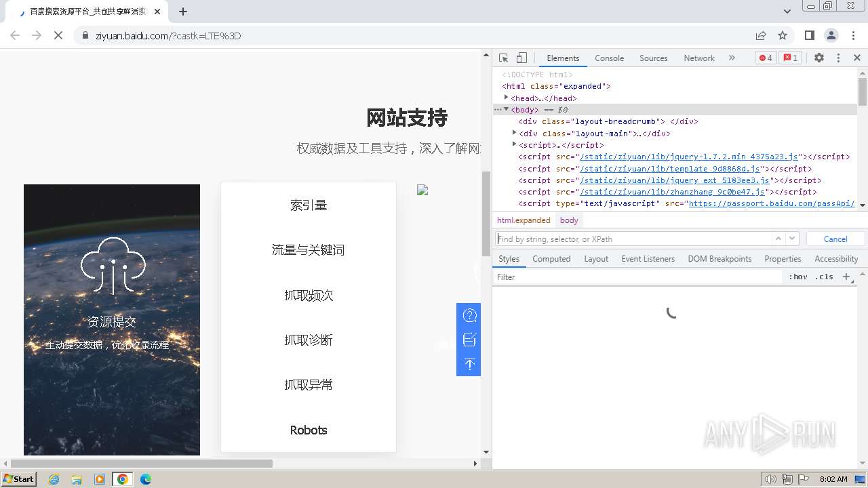Viewport: 868px width, 488px height.
Task: Close the DevTools panel
Action: click(857, 58)
